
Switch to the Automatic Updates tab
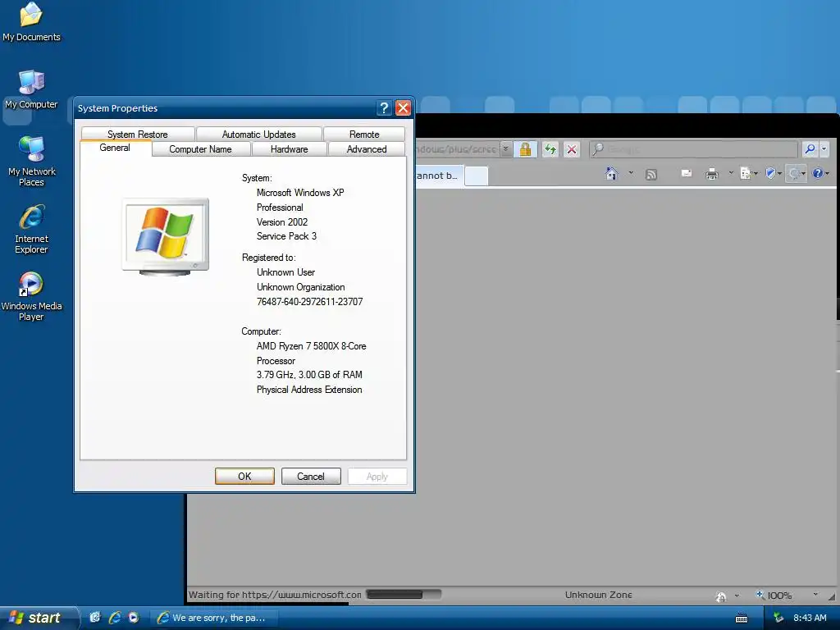click(x=258, y=134)
